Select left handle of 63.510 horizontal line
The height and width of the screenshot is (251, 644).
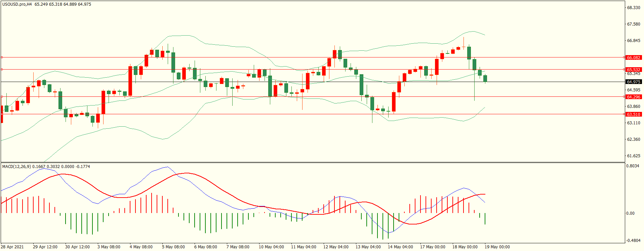point(2,114)
